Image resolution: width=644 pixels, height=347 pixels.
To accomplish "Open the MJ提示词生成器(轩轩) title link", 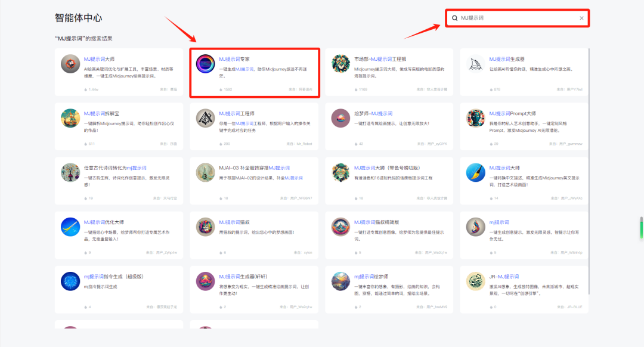I will tap(243, 277).
